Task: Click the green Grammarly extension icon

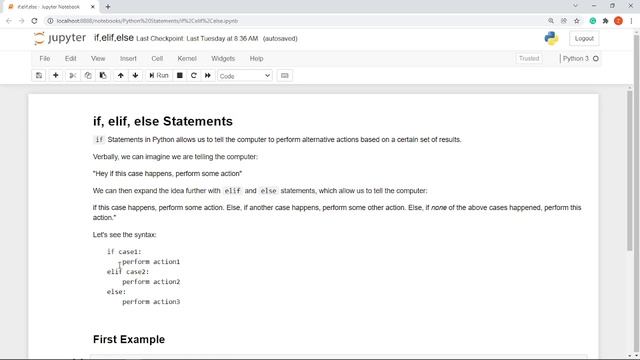Action: click(x=592, y=21)
